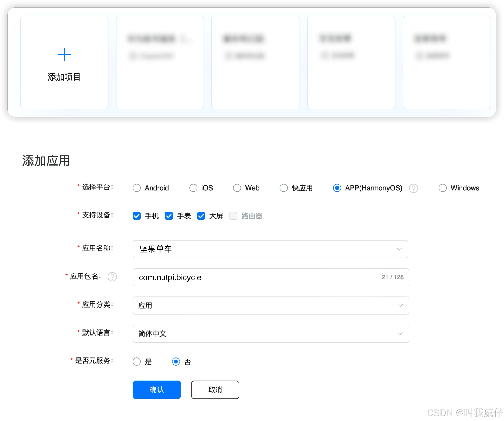Click the 添加应用 heading text

46,161
